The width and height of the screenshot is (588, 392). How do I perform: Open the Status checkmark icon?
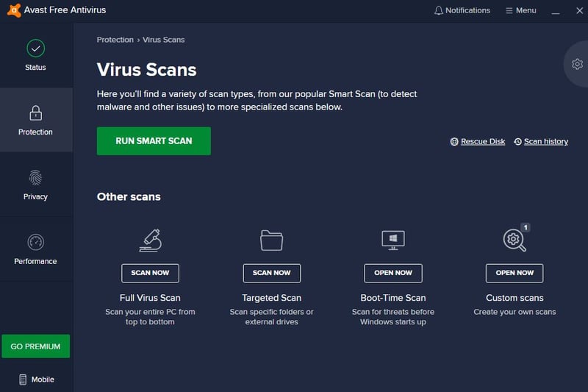(35, 49)
